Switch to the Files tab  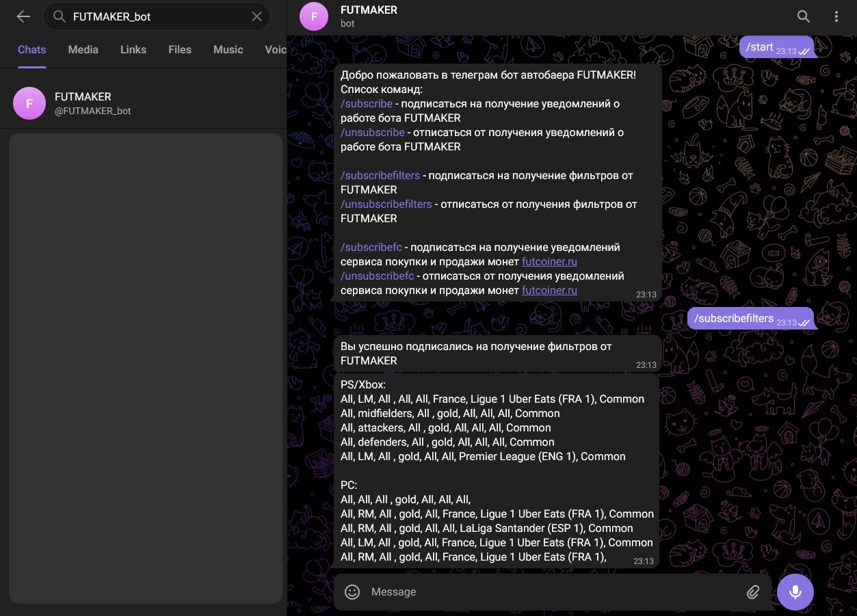coord(180,50)
